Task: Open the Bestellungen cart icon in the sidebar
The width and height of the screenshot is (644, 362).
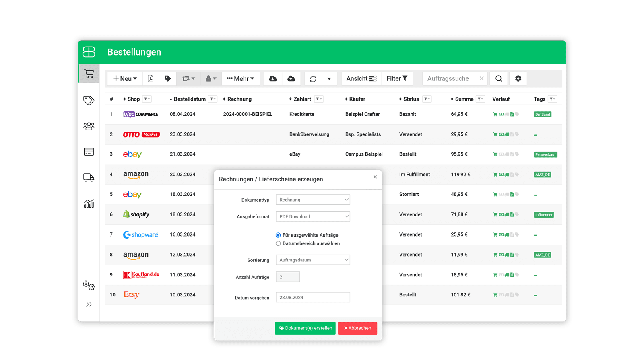Action: 89,74
